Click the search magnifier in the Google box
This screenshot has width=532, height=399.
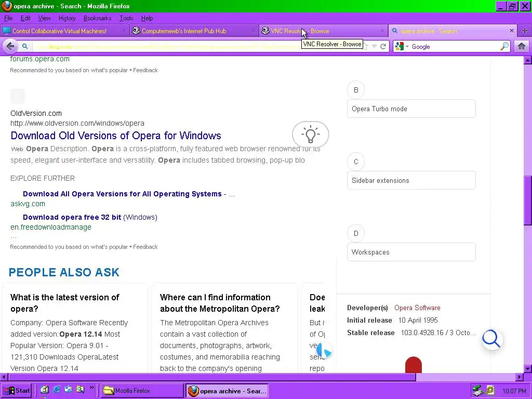pyautogui.click(x=504, y=46)
